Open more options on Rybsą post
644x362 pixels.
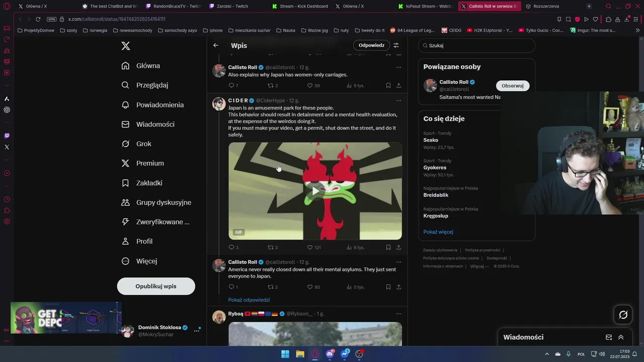click(399, 314)
